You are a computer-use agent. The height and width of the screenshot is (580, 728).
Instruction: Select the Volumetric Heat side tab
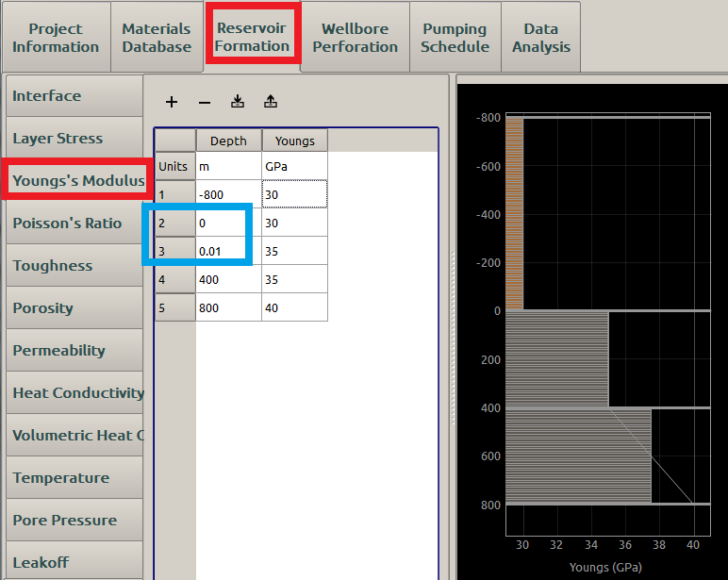(74, 435)
